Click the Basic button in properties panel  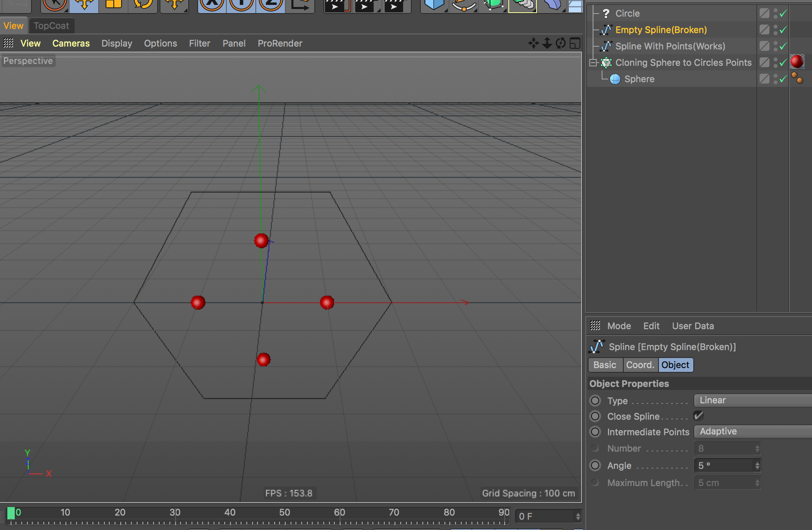(605, 365)
